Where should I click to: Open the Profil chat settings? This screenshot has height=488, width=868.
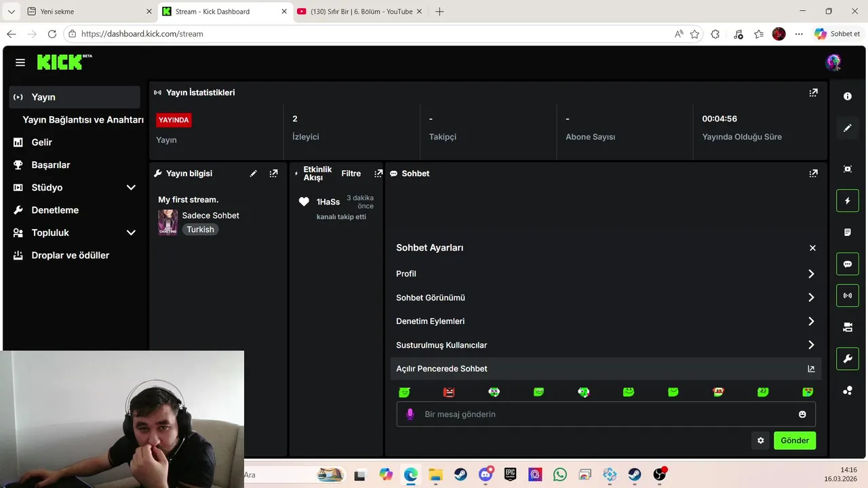pyautogui.click(x=606, y=274)
